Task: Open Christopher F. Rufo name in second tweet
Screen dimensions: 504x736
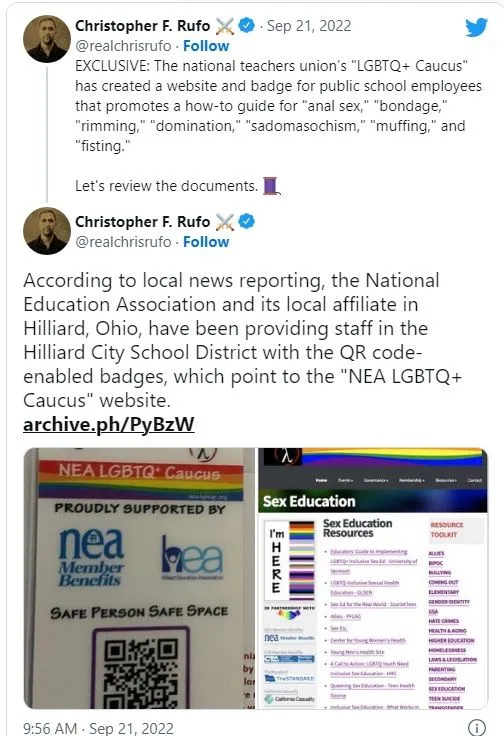Action: tap(142, 222)
